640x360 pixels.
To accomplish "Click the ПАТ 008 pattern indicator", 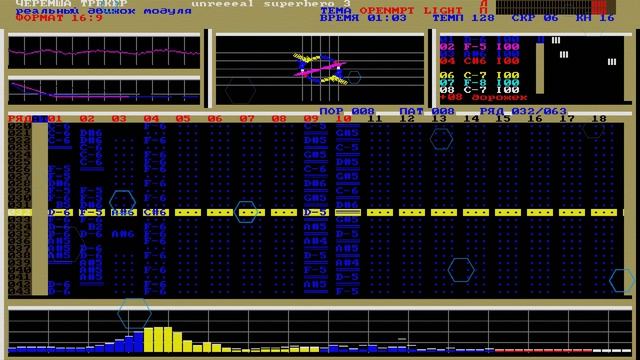I will click(427, 111).
